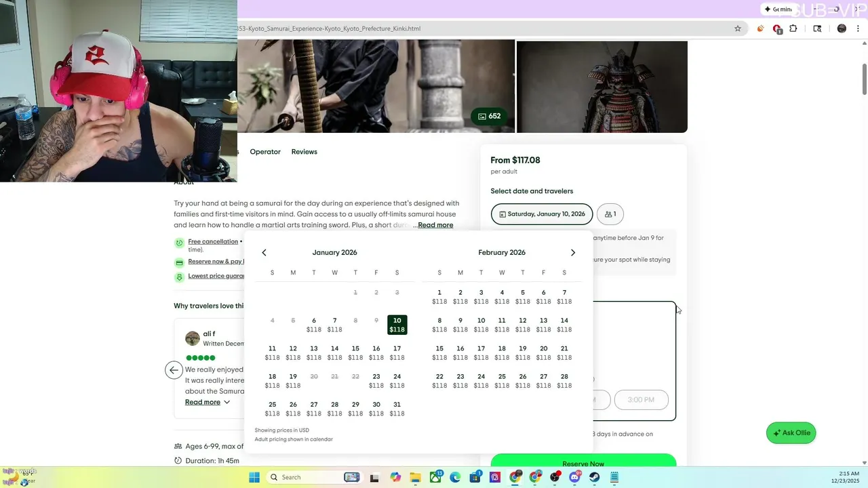Select January 23 in the calendar
This screenshot has width=868, height=488.
point(376,381)
